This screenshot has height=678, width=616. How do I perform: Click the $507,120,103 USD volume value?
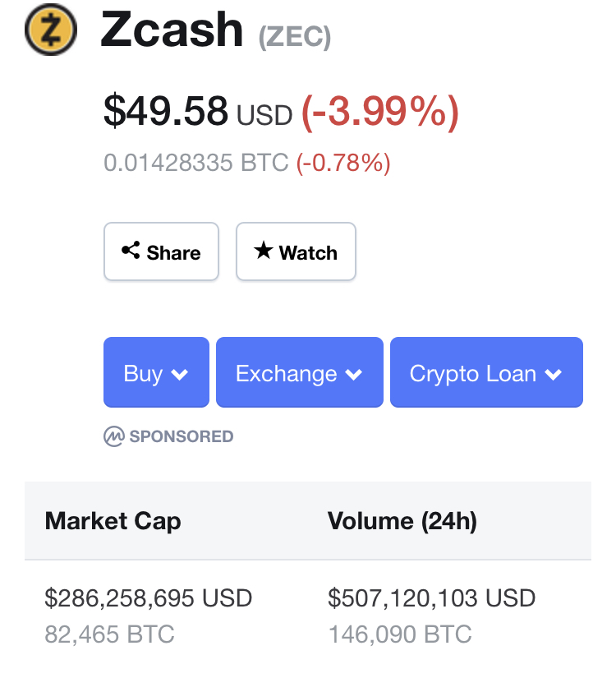click(x=431, y=598)
